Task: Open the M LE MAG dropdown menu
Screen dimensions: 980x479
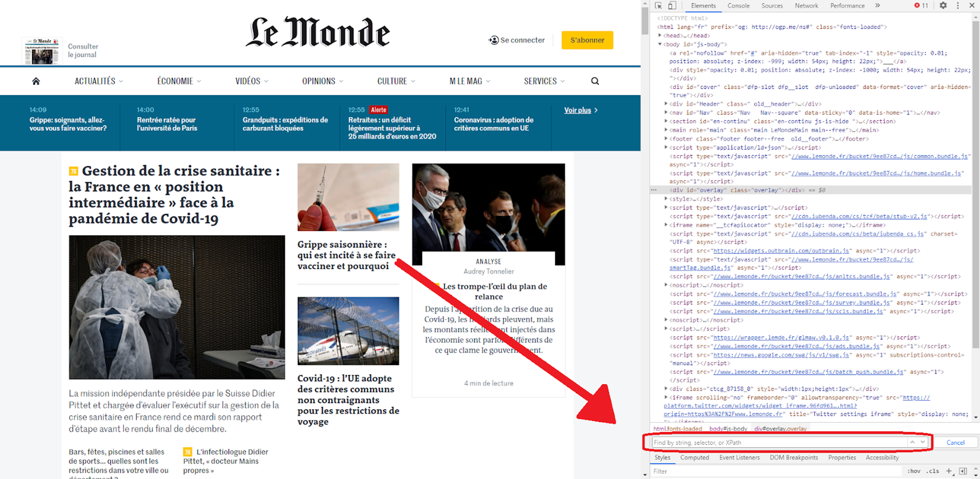Action: (470, 81)
